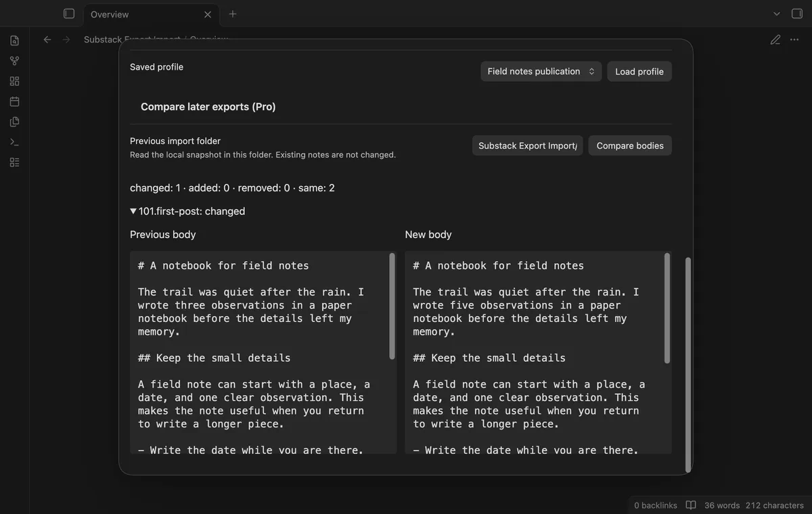Click 212 characters in status bar
Viewport: 812px width, 514px height.
(x=775, y=505)
